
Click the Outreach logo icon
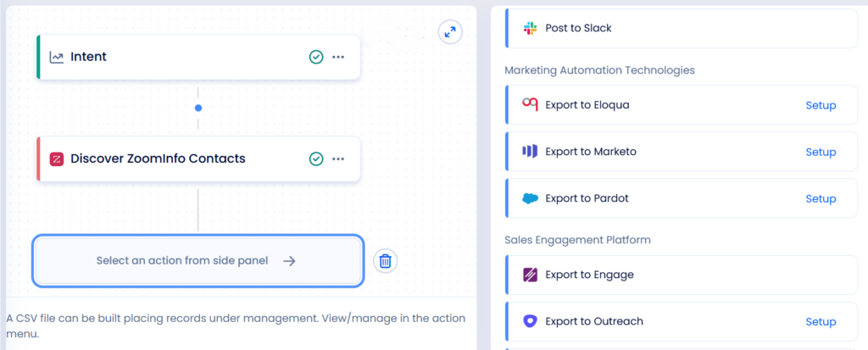point(530,321)
